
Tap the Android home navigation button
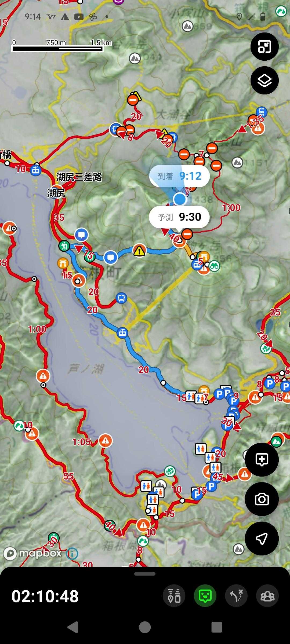[x=145, y=627]
